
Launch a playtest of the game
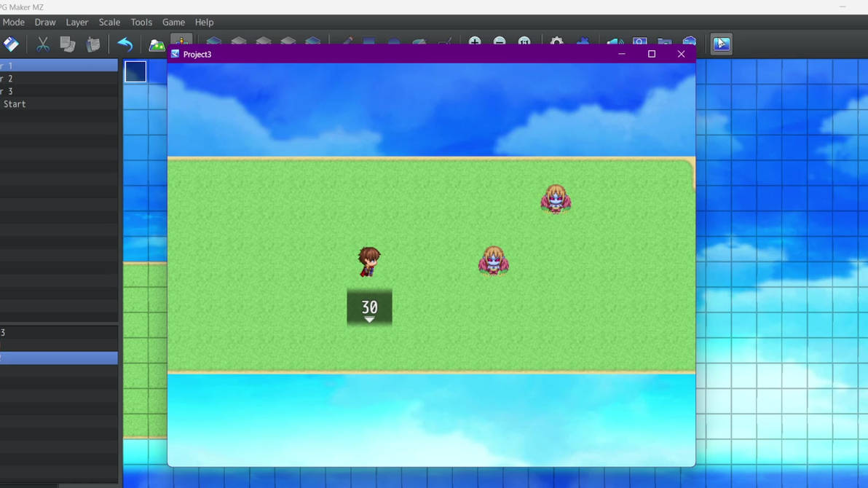(722, 44)
